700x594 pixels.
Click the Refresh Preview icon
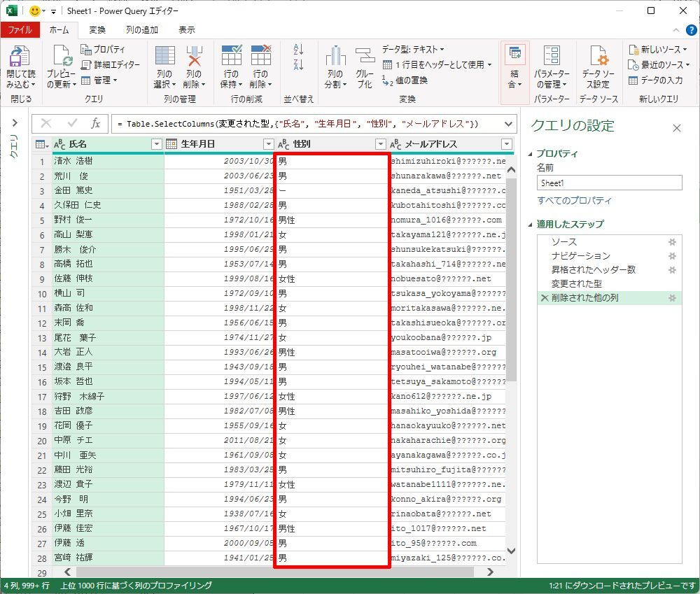point(61,57)
